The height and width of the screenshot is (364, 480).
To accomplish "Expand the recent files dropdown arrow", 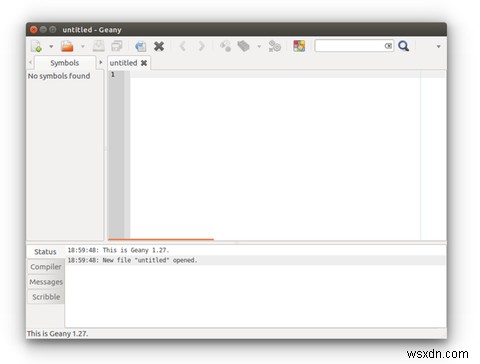I will click(x=83, y=46).
